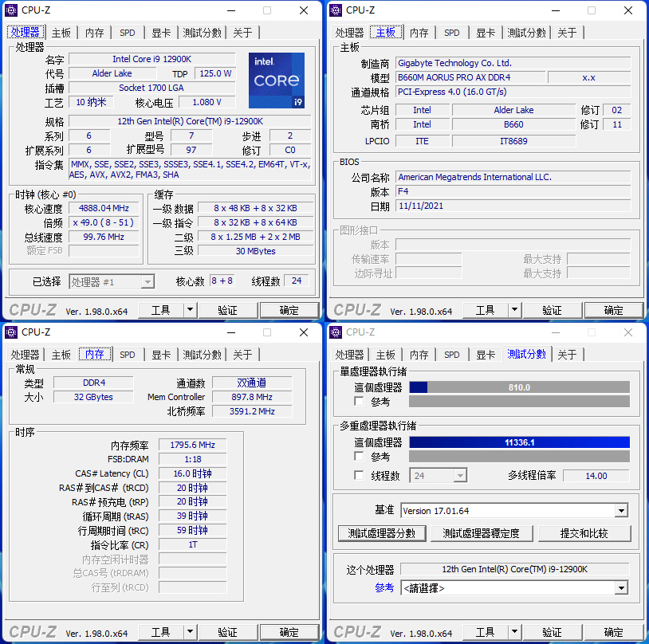Close the mainboard window with the X button
Image resolution: width=649 pixels, height=644 pixels.
(x=628, y=10)
